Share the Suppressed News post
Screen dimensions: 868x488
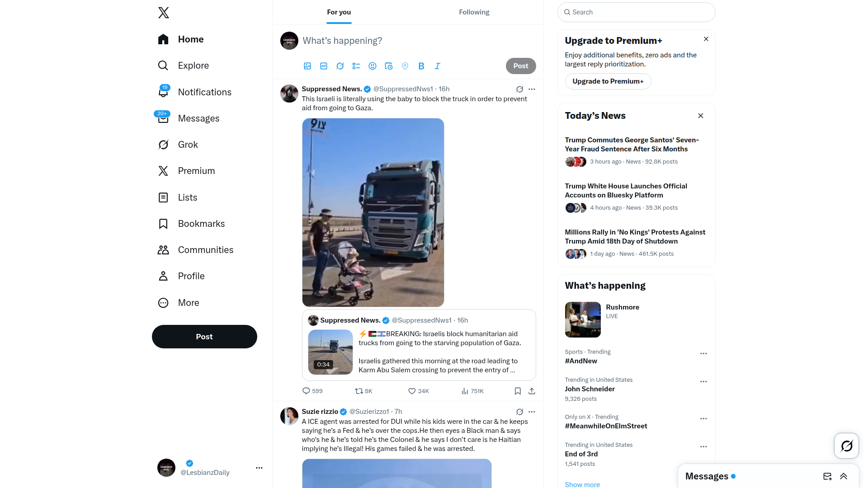(x=532, y=391)
